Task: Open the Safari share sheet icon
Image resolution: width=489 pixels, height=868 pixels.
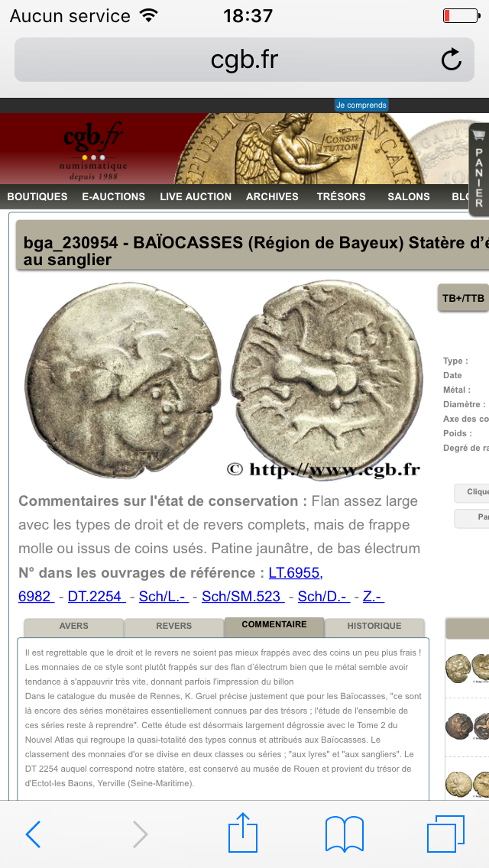Action: point(242,831)
